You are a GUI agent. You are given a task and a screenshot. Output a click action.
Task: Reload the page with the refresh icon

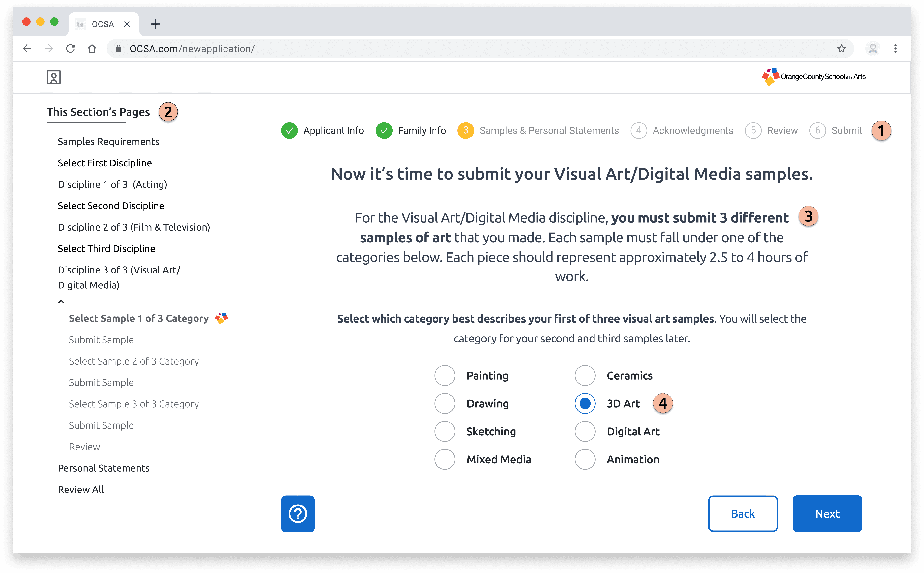point(70,49)
